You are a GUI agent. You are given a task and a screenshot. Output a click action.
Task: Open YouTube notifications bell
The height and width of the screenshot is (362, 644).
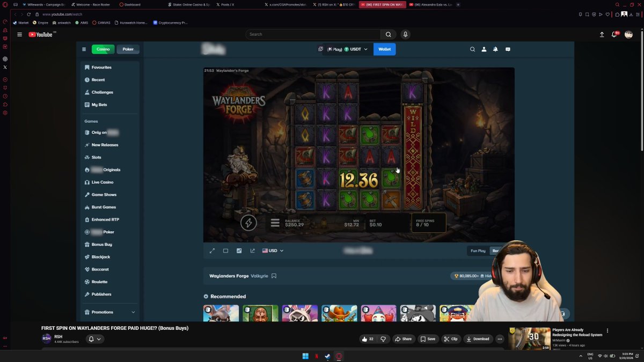tap(615, 34)
